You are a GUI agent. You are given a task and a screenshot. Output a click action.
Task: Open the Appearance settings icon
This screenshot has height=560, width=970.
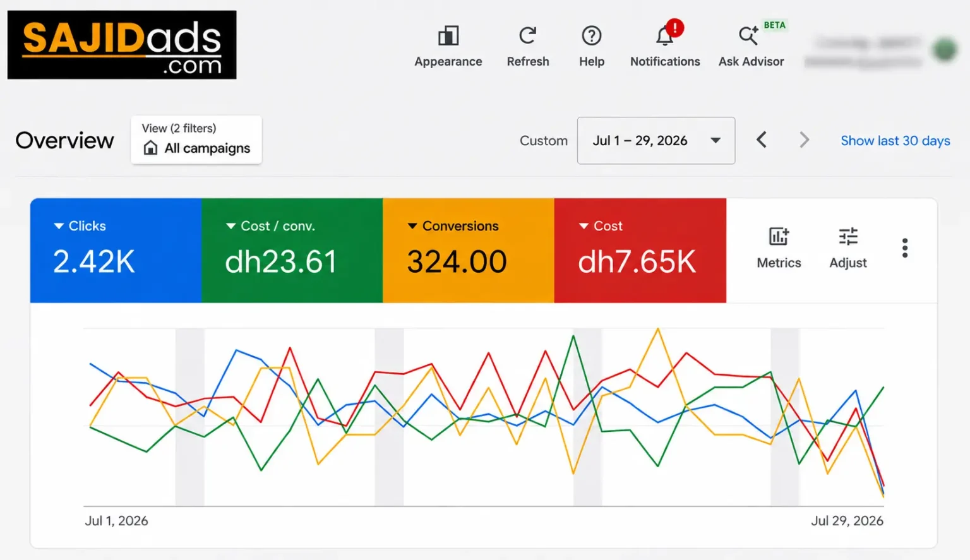448,36
